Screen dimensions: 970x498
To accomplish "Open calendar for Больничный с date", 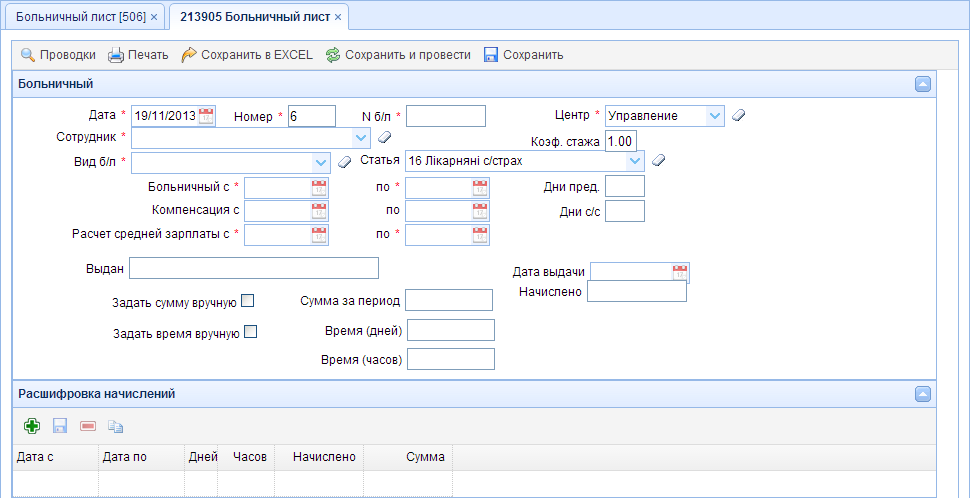I will [319, 188].
